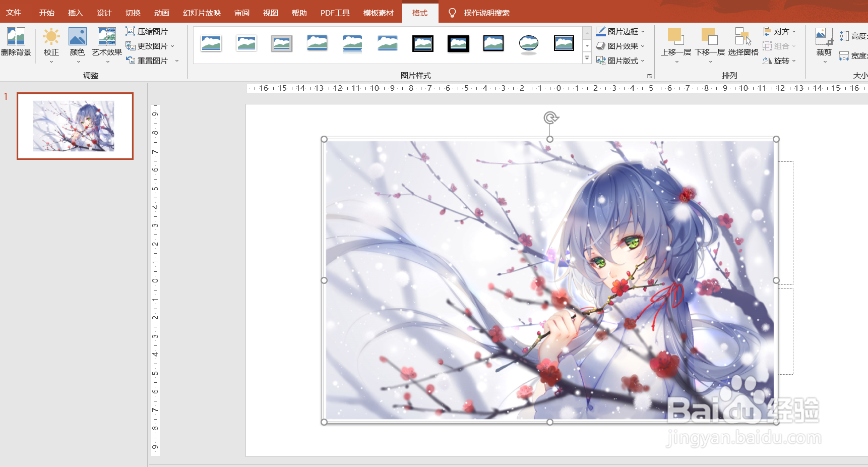868x467 pixels.
Task: Click 压缩图片 (Compress Pictures)
Action: click(147, 31)
